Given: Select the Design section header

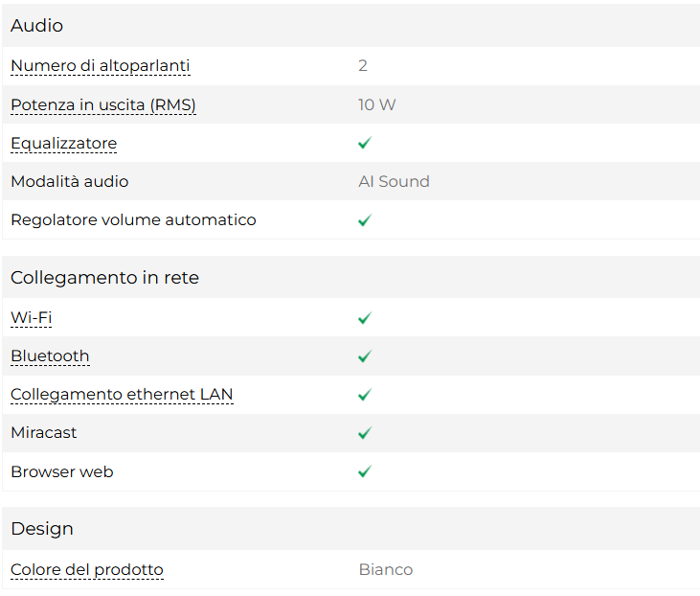Looking at the screenshot, I should click(x=42, y=529).
